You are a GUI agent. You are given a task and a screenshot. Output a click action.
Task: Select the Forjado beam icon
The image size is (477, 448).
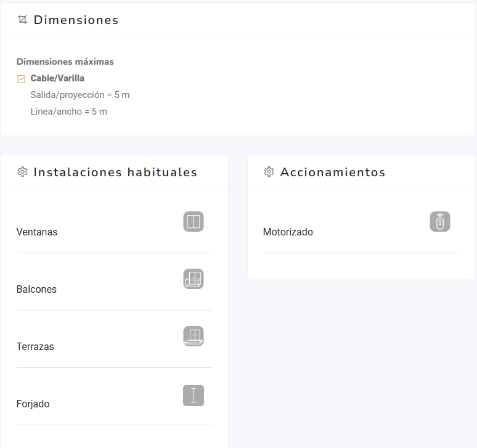pos(194,396)
